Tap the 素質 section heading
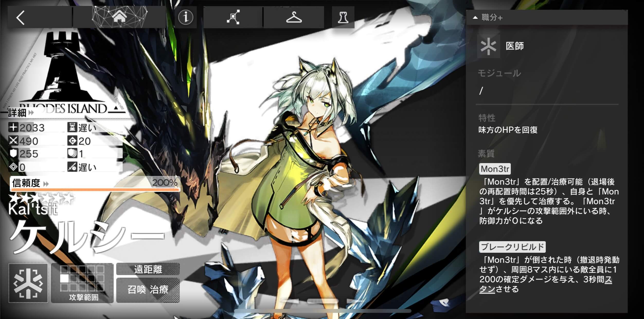Viewport: 644px width, 319px height. pos(486,154)
